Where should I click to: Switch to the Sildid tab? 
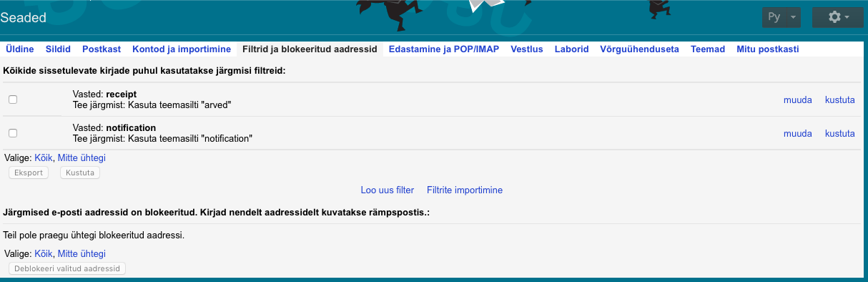click(58, 49)
